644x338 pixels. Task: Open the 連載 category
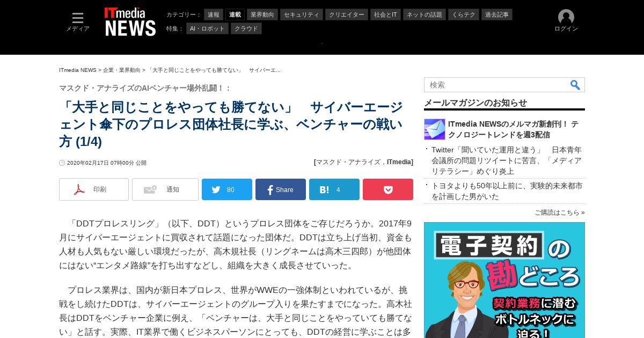click(x=235, y=14)
